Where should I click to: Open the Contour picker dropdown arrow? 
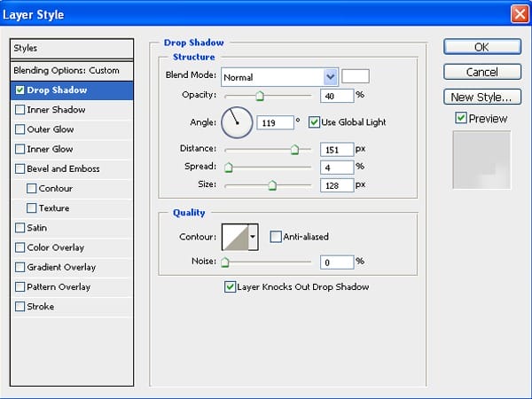click(253, 237)
